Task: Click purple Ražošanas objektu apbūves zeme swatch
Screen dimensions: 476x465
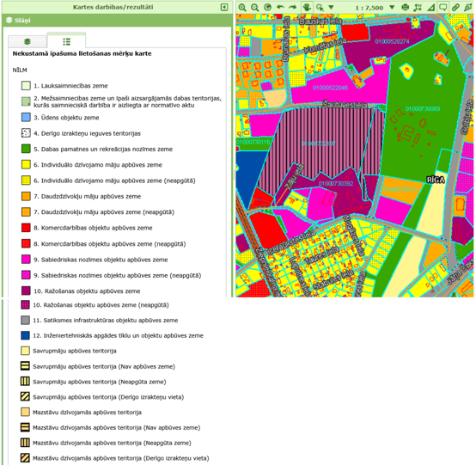Action: click(x=26, y=291)
